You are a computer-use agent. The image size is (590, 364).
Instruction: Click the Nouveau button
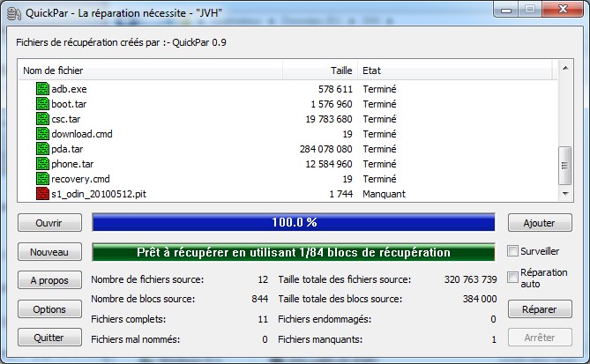pyautogui.click(x=49, y=252)
